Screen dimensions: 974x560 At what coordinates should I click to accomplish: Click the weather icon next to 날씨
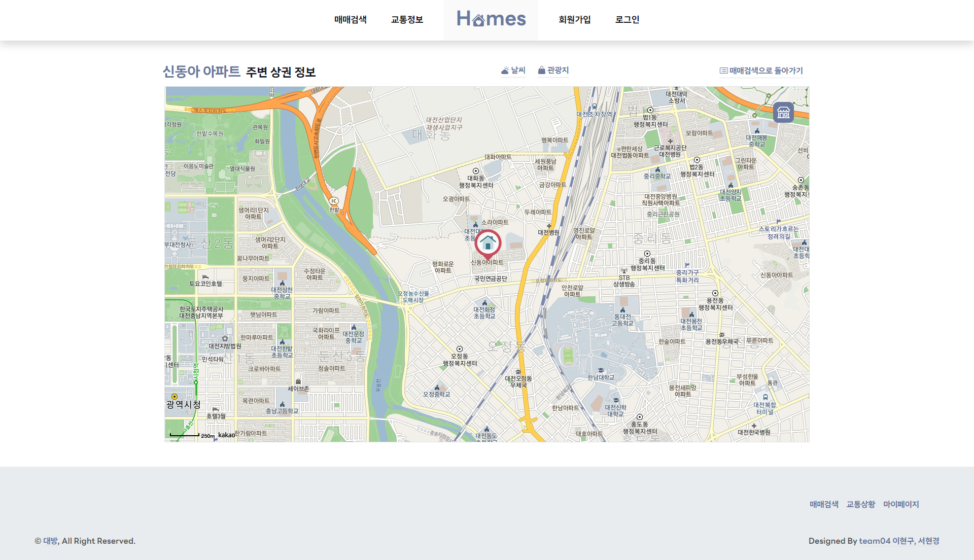[x=505, y=71]
